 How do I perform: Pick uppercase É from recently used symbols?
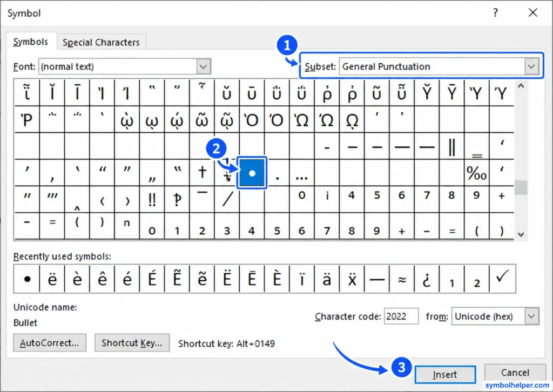pos(152,279)
